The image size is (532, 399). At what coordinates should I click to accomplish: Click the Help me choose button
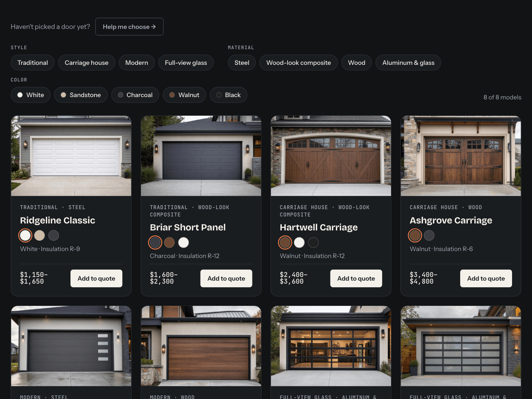129,27
